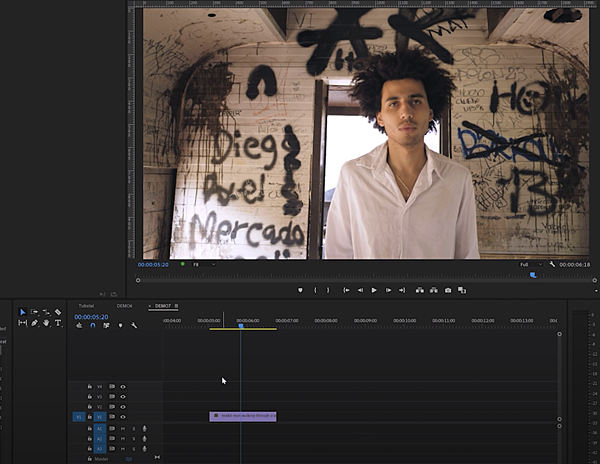Viewport: 600px width, 464px height.
Task: Select the Razor tool
Action: click(x=58, y=312)
